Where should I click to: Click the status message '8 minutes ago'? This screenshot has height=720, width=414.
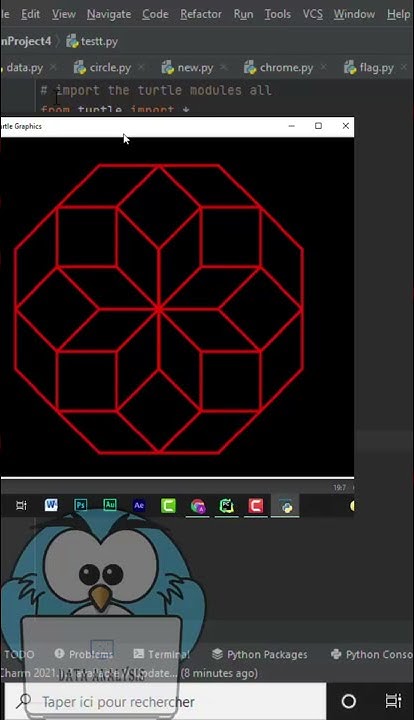pyautogui.click(x=219, y=674)
